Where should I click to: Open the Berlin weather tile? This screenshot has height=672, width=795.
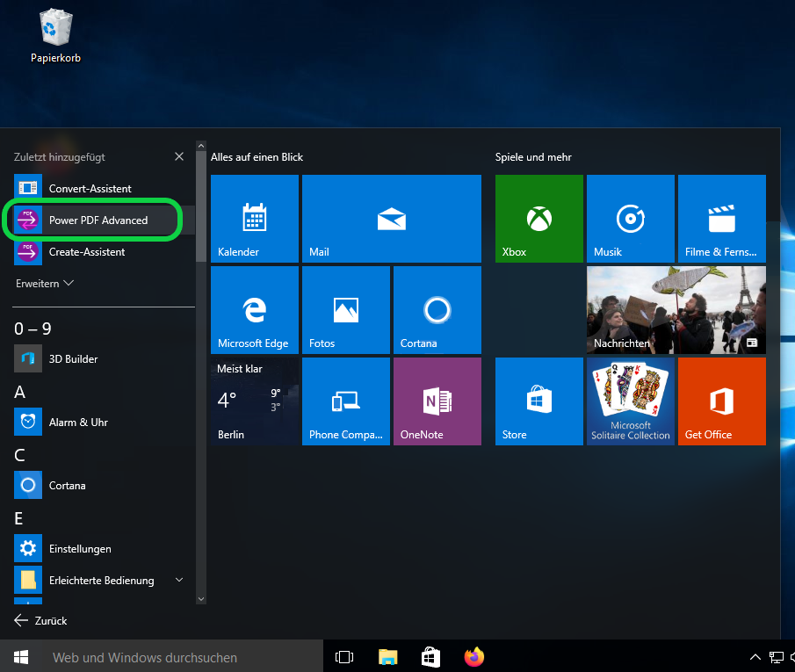click(x=255, y=401)
